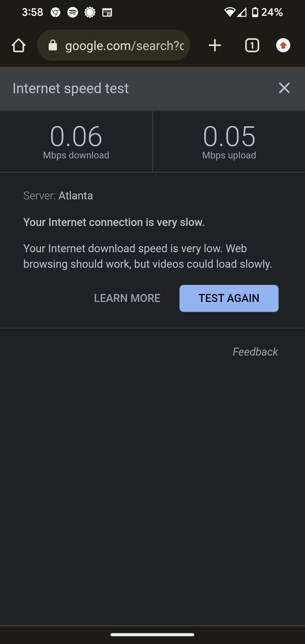Tap the red update arrow menu icon
Image resolution: width=305 pixels, height=644 pixels.
point(283,45)
